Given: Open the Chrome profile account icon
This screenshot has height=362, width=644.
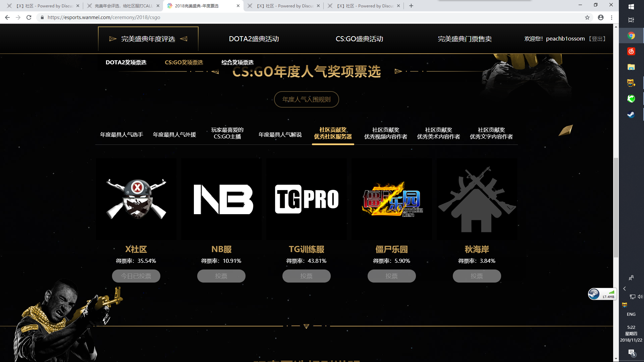Looking at the screenshot, I should click(x=600, y=17).
